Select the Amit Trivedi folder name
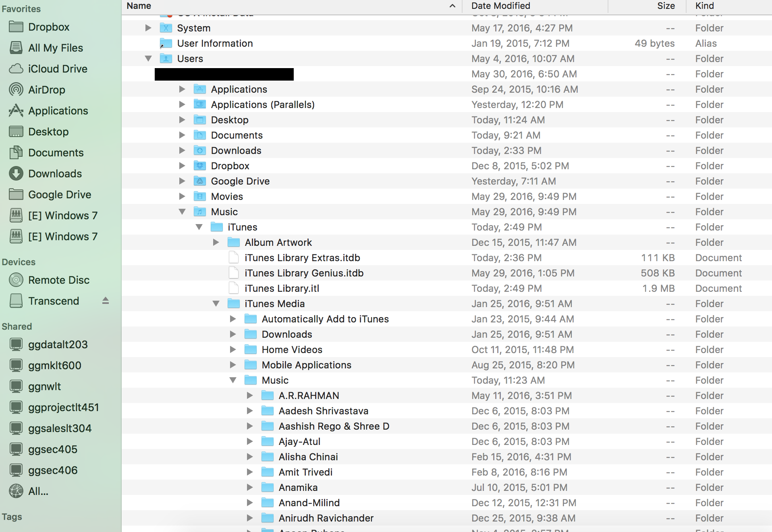 306,472
